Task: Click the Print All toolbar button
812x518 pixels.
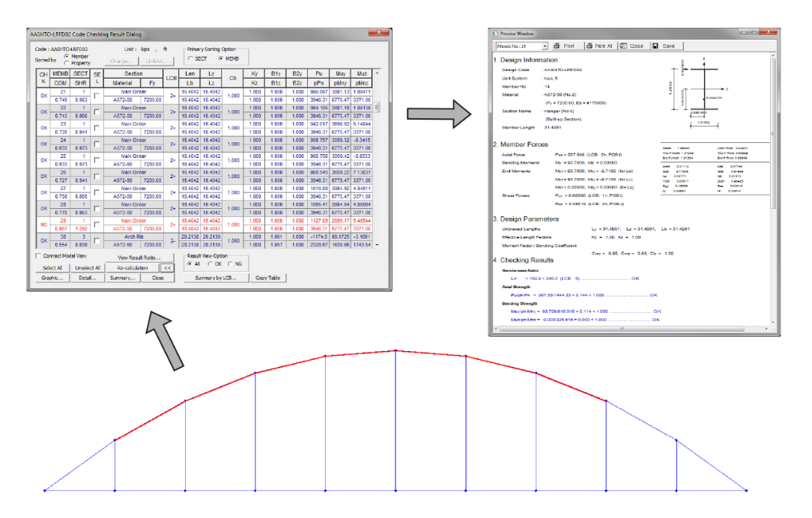Action: [599, 46]
